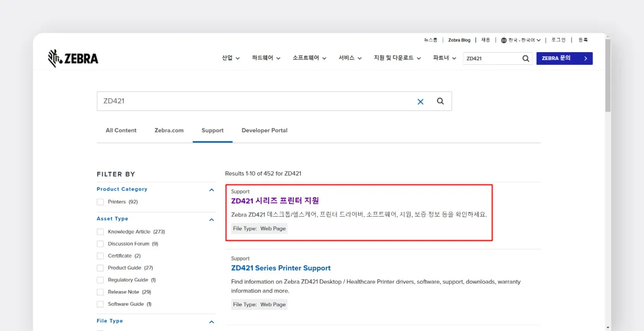Image resolution: width=644 pixels, height=331 pixels.
Task: Click globe icon for region selection
Action: pos(504,40)
